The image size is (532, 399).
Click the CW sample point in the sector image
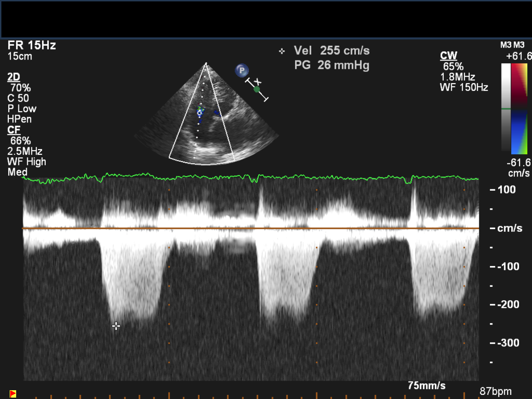[x=200, y=112]
